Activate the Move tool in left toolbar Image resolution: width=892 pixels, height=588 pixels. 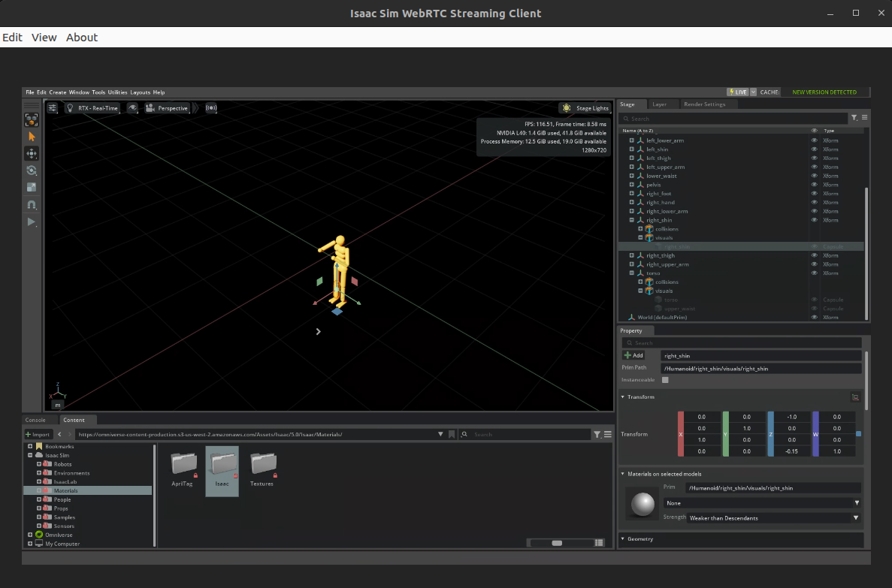pos(32,154)
